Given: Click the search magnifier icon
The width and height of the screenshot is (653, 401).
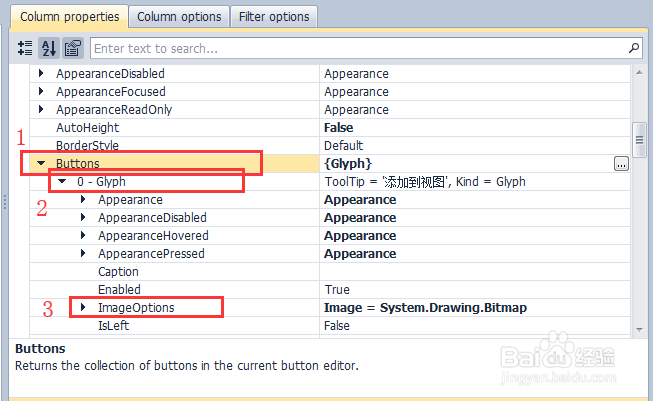Looking at the screenshot, I should point(633,47).
